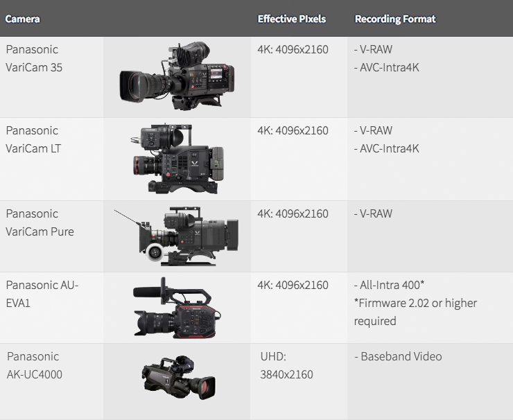Image resolution: width=513 pixels, height=420 pixels.
Task: Click the Panasonic VariCam Pure name
Action: pos(40,222)
